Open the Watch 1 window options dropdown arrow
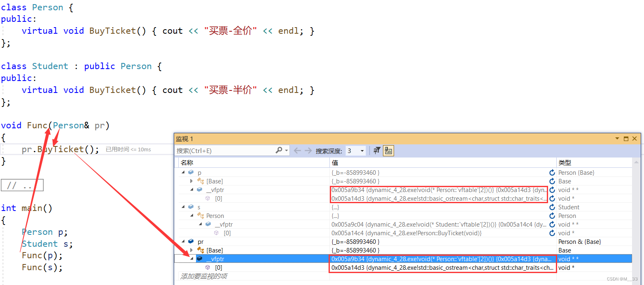 click(x=617, y=139)
